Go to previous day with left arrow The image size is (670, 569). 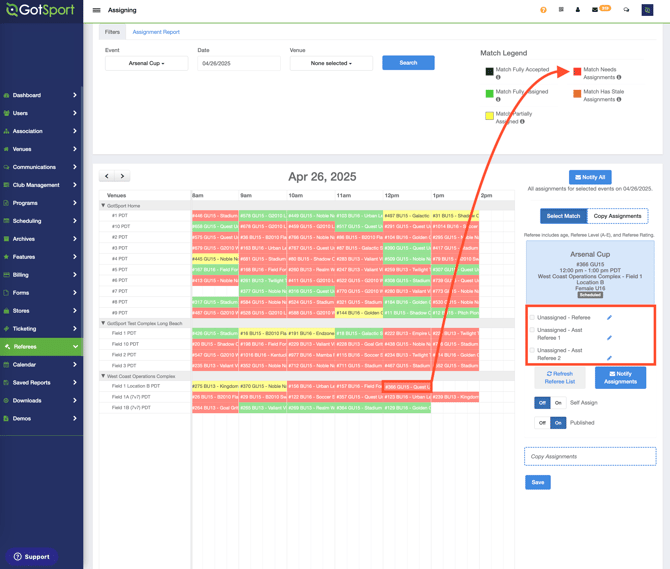pos(107,176)
